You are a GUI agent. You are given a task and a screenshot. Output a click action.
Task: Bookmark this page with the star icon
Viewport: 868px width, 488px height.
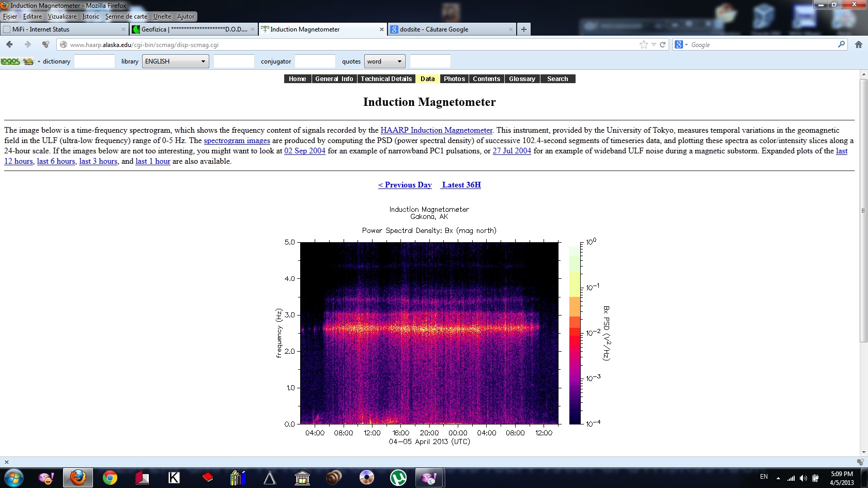coord(644,44)
